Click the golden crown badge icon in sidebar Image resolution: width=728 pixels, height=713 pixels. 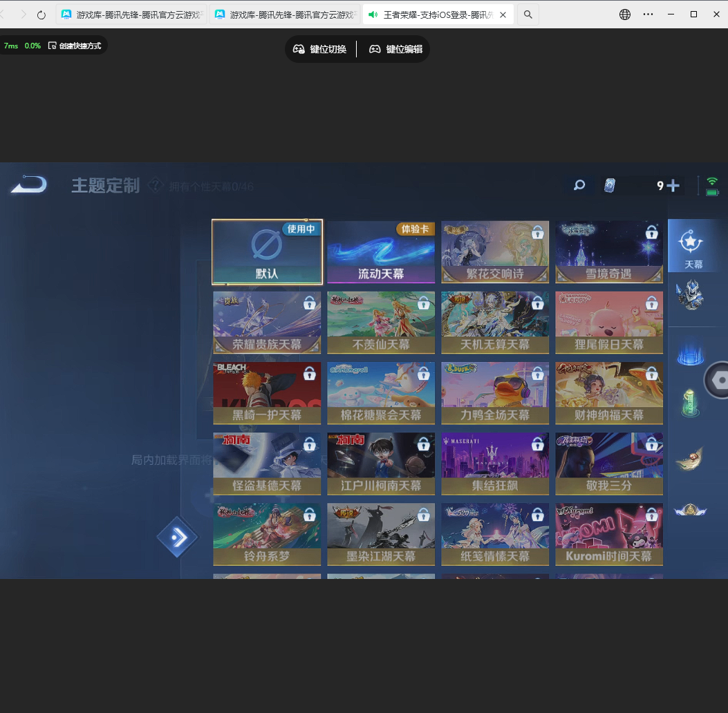[x=689, y=511]
